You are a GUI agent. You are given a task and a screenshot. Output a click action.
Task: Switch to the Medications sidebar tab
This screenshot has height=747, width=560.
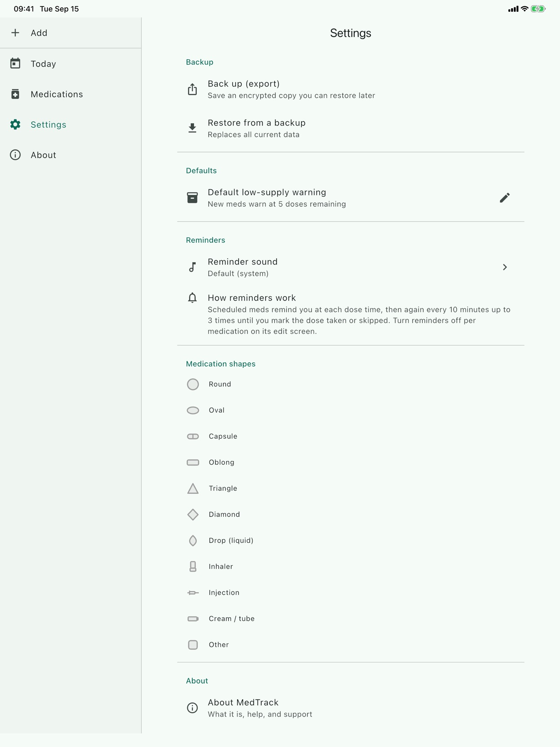click(70, 94)
